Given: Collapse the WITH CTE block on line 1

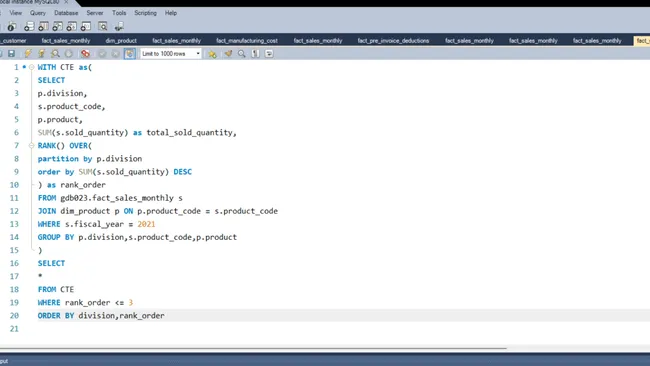Looking at the screenshot, I should 32,67.
